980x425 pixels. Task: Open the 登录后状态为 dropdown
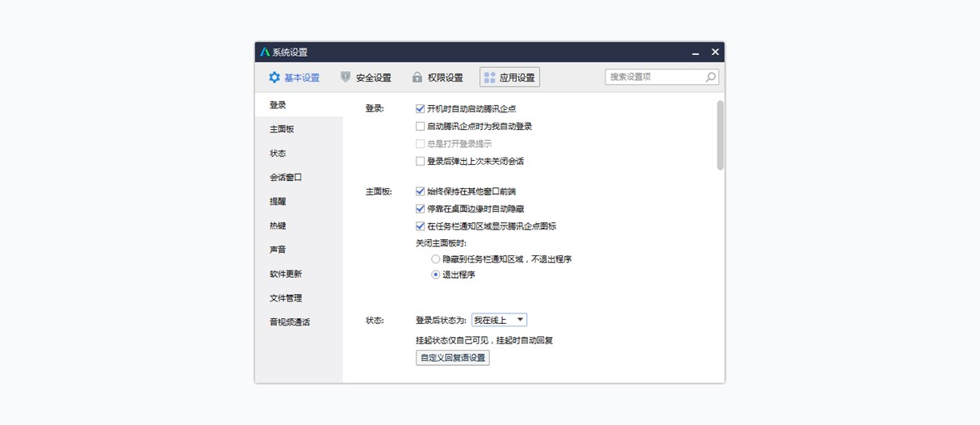point(499,321)
